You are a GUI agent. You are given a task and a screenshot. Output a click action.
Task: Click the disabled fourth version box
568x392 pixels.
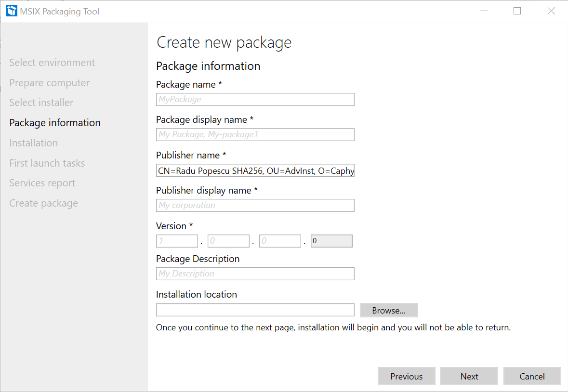(x=331, y=241)
